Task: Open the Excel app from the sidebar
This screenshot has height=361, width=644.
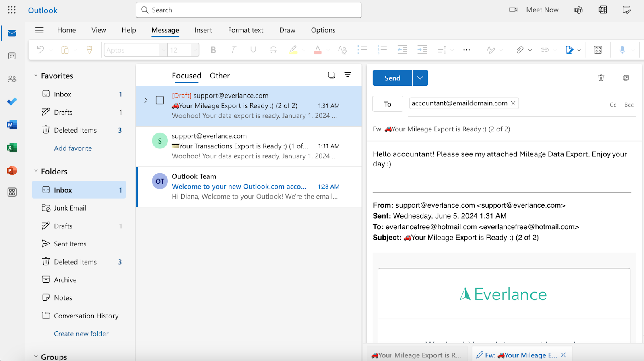Action: pyautogui.click(x=12, y=148)
